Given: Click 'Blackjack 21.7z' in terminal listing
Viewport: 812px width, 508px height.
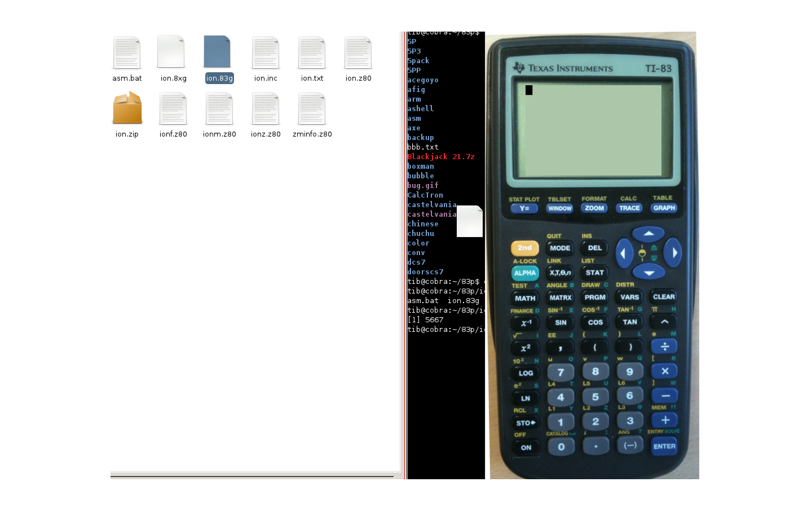Looking at the screenshot, I should [441, 157].
